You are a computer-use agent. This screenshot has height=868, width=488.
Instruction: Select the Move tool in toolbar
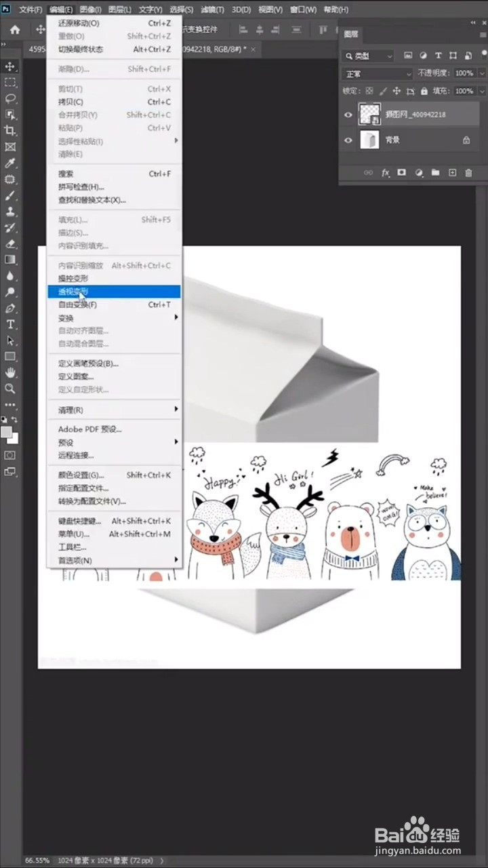click(x=10, y=66)
